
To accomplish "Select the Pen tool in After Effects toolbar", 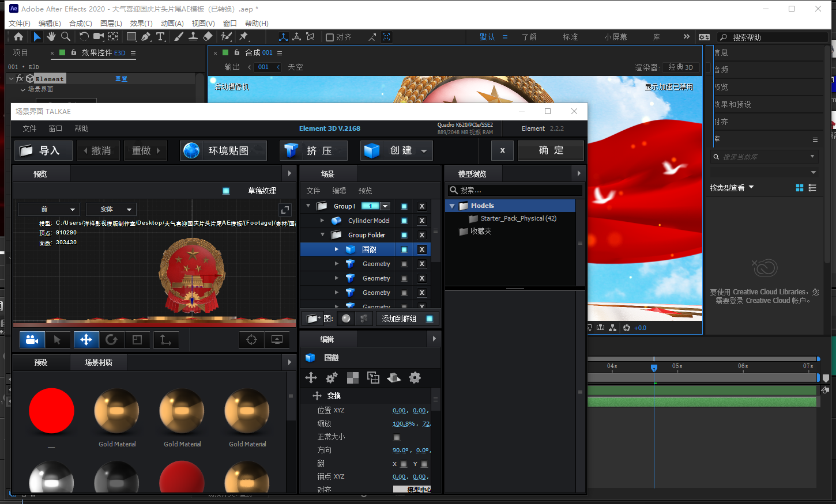I will [146, 37].
